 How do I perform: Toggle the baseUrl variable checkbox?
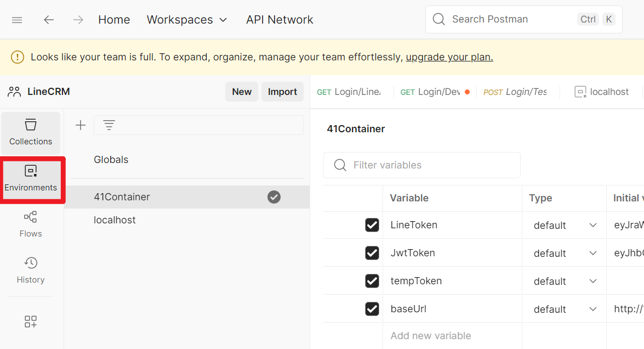pos(372,309)
